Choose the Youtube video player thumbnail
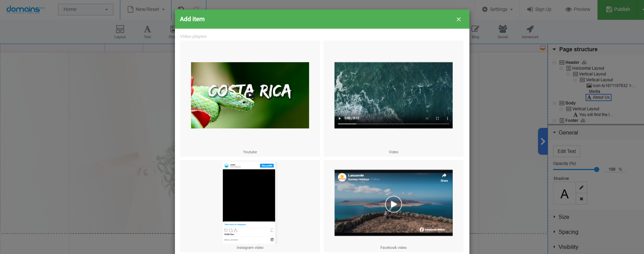This screenshot has height=254, width=644. [x=250, y=95]
